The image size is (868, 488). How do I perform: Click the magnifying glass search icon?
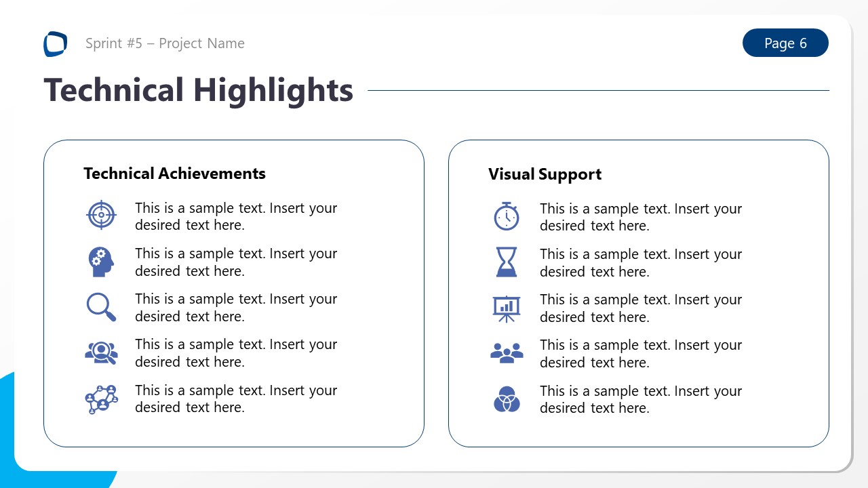(100, 306)
